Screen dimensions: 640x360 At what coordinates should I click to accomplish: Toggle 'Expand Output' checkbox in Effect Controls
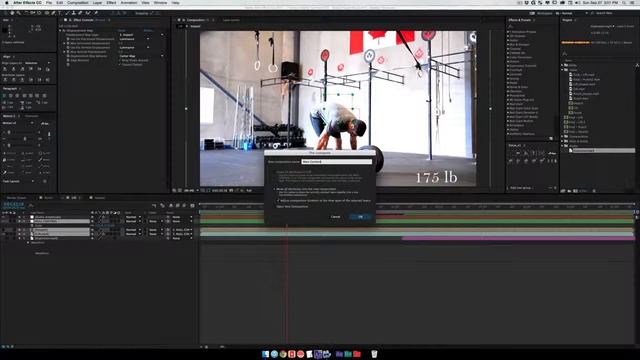pos(120,64)
